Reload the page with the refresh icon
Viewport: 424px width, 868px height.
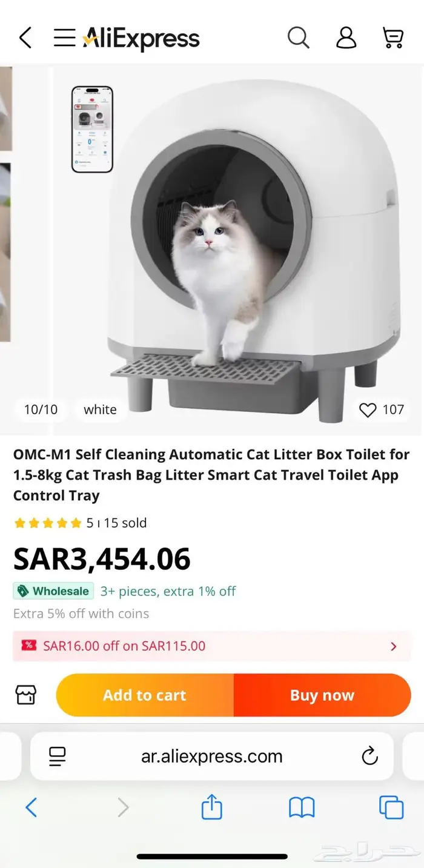pyautogui.click(x=369, y=756)
